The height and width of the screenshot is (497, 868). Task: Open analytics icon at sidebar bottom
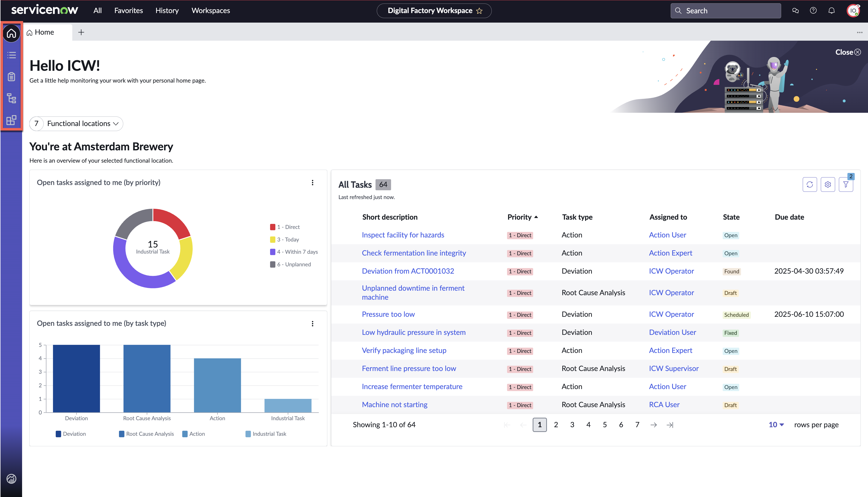pyautogui.click(x=11, y=479)
